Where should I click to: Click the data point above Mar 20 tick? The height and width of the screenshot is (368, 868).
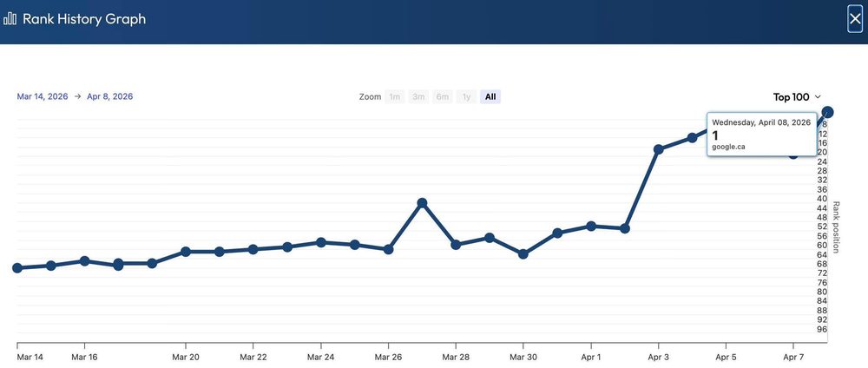coord(186,252)
